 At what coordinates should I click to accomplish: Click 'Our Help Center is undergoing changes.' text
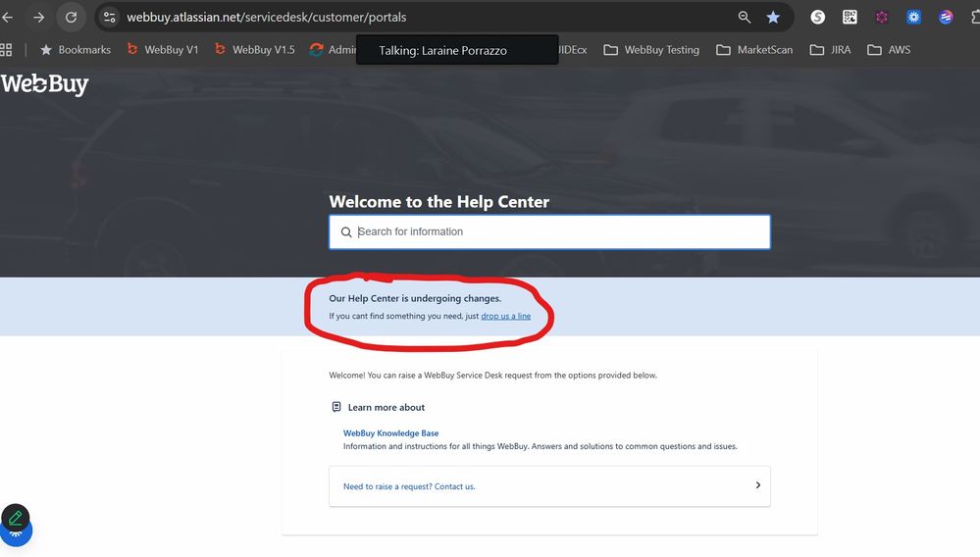click(415, 298)
